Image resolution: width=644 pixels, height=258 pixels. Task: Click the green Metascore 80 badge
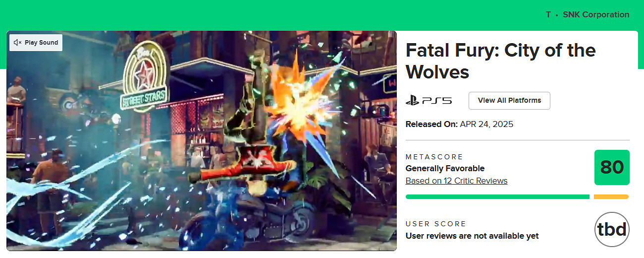(x=612, y=168)
